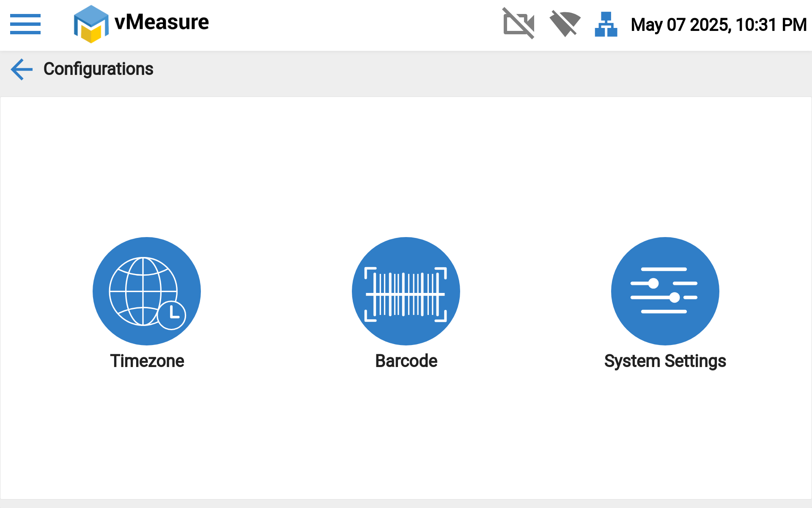The height and width of the screenshot is (508, 812).
Task: Open Barcode via the scanner circle icon
Action: coord(406,291)
